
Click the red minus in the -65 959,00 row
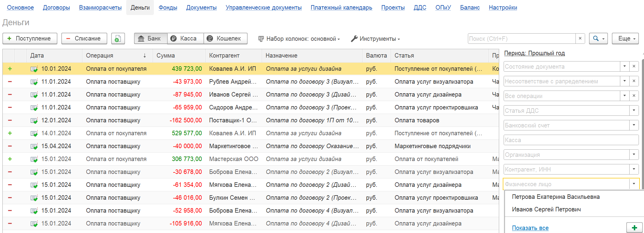[10, 107]
